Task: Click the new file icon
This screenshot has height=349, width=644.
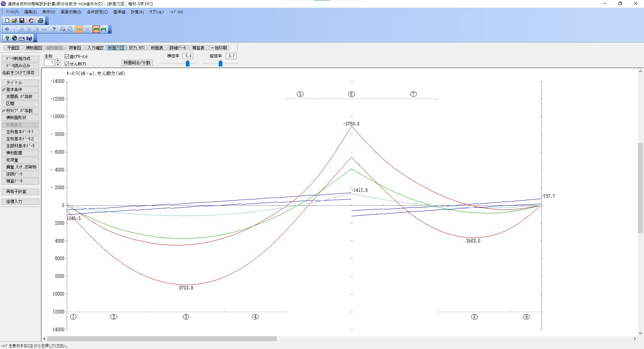Action: point(7,20)
